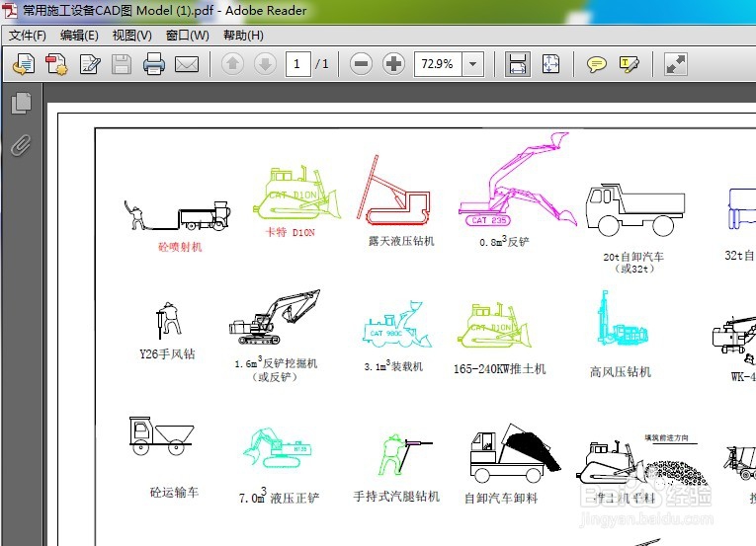The width and height of the screenshot is (756, 546).
Task: Open the 帮助(H) menu
Action: pos(243,36)
